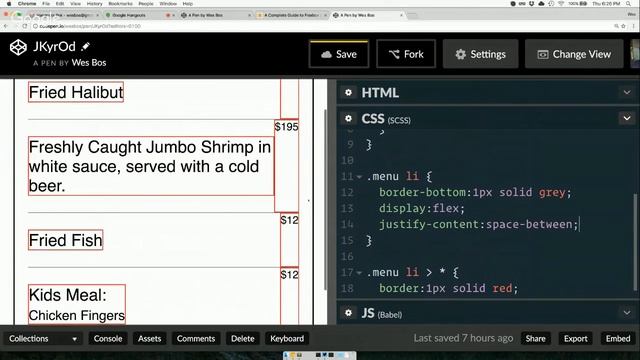Open the Console panel

coord(108,338)
